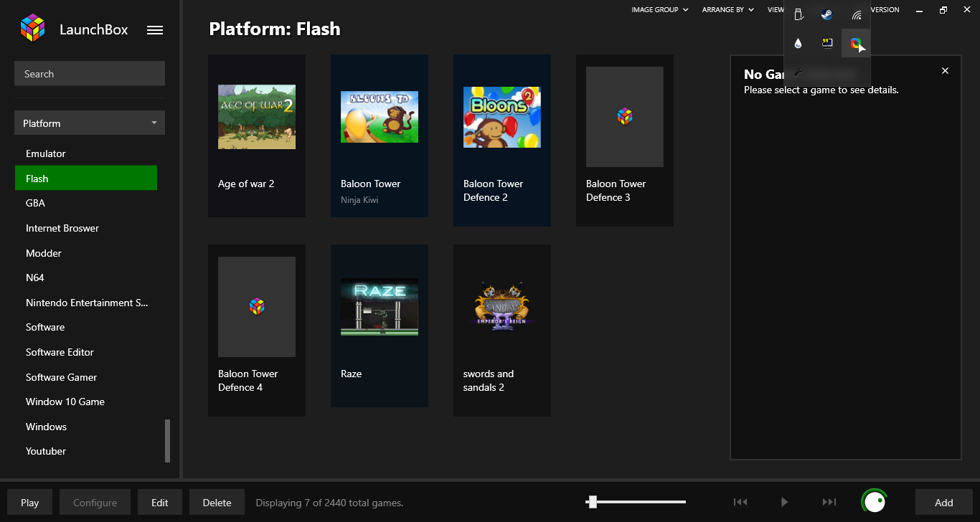Adjust the image size slider handle
This screenshot has width=980, height=522.
[x=592, y=502]
